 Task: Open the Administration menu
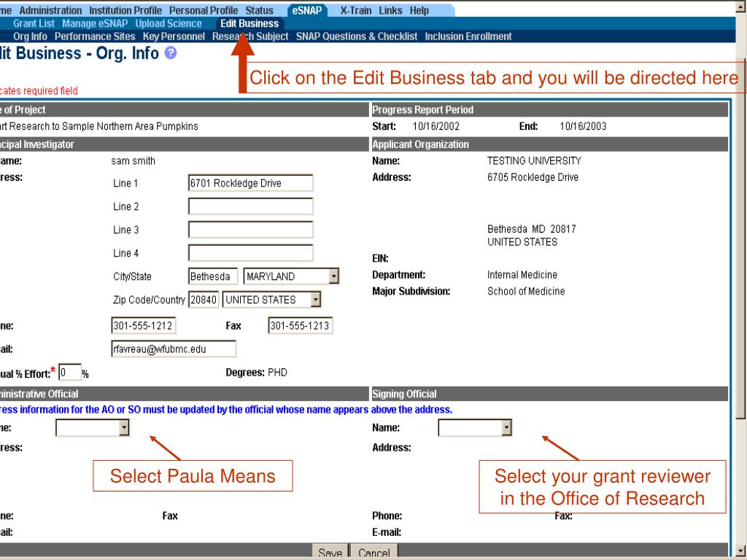coord(50,10)
